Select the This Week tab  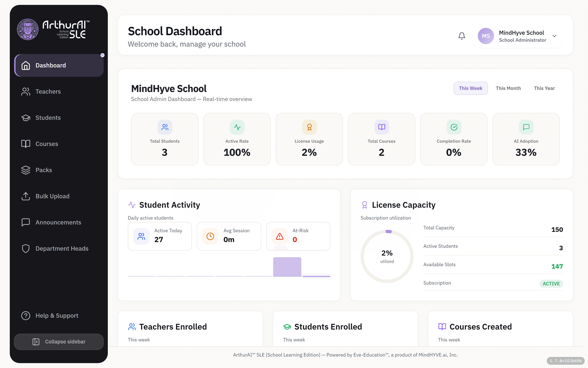click(470, 88)
